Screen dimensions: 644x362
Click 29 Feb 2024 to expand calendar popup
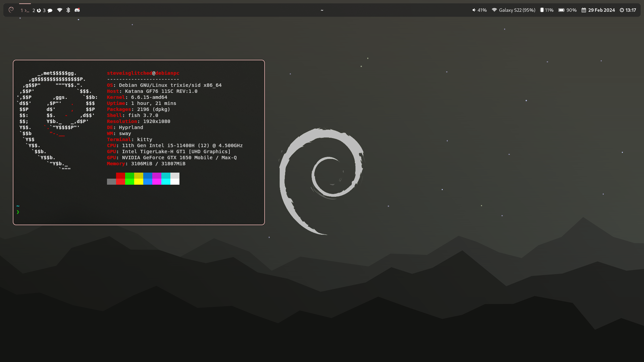(601, 10)
